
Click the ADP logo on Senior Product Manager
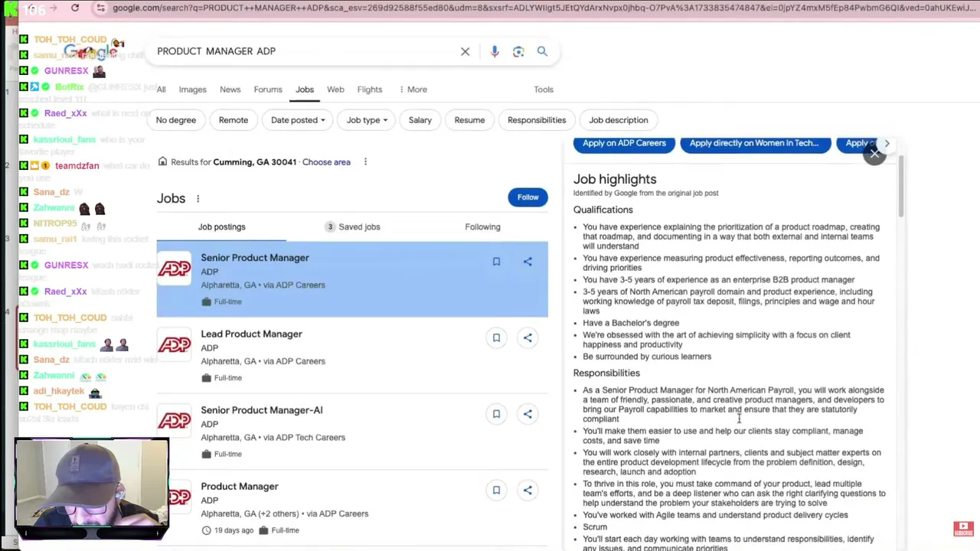click(x=175, y=269)
